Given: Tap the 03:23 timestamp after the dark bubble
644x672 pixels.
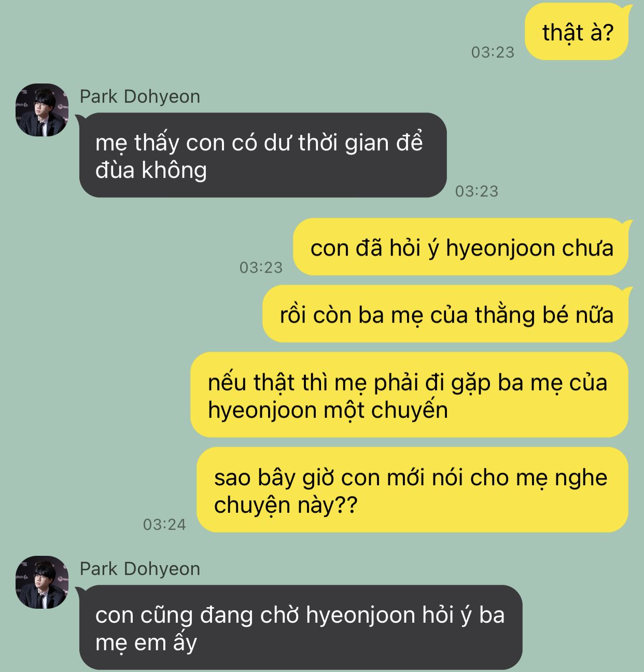Looking at the screenshot, I should (477, 191).
